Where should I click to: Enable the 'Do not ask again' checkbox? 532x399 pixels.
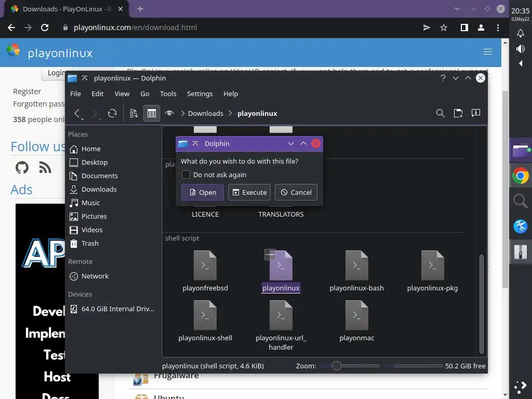[186, 175]
